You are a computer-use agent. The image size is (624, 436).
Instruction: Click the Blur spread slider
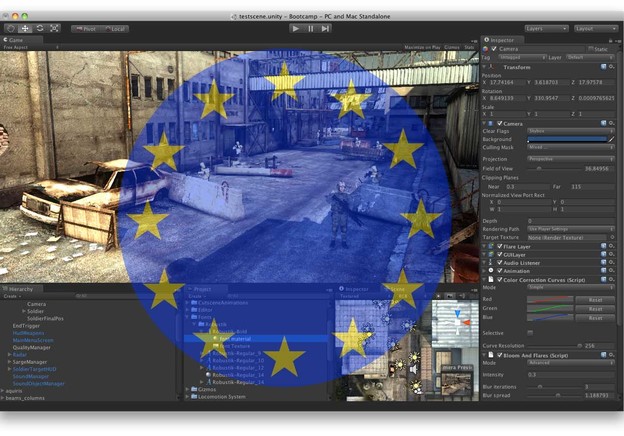coord(554,395)
